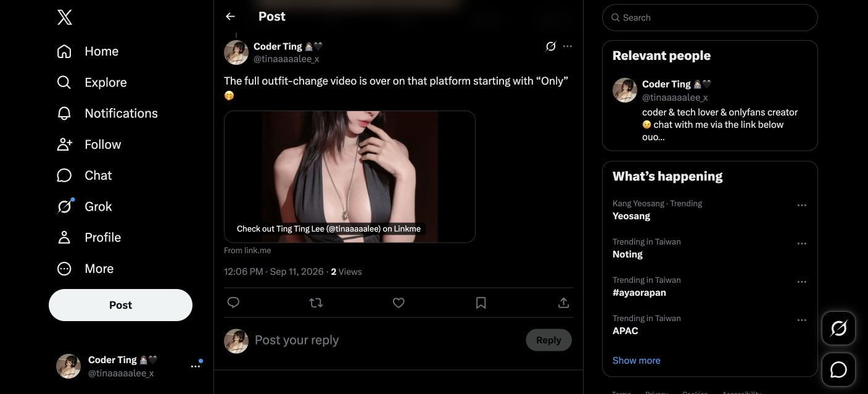Share the post via share icon

[563, 303]
